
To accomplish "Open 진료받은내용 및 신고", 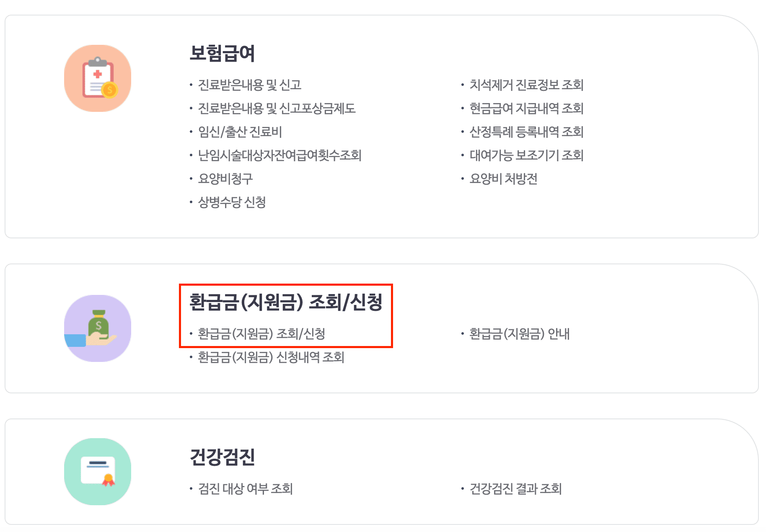I will pyautogui.click(x=250, y=85).
